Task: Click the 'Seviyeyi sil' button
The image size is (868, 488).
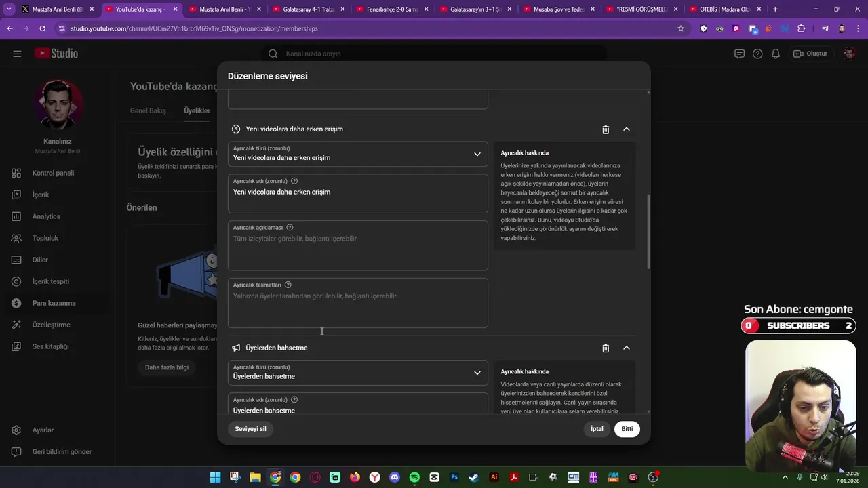Action: click(251, 429)
